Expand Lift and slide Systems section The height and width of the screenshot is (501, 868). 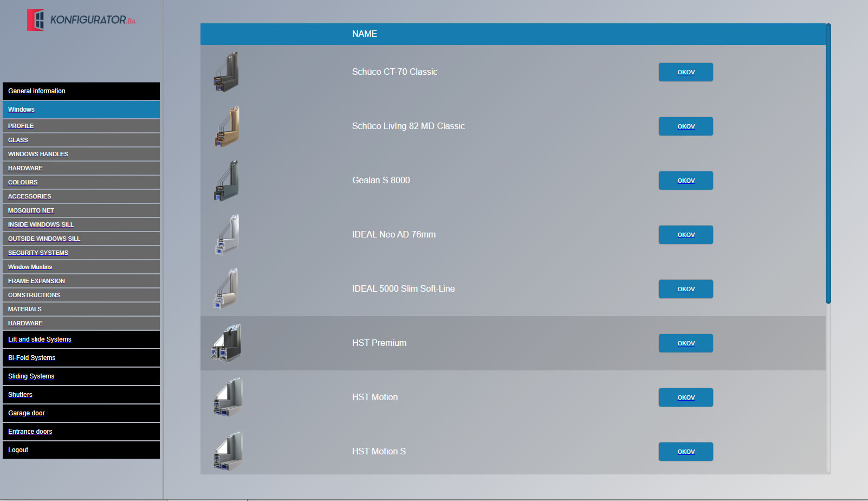[81, 339]
